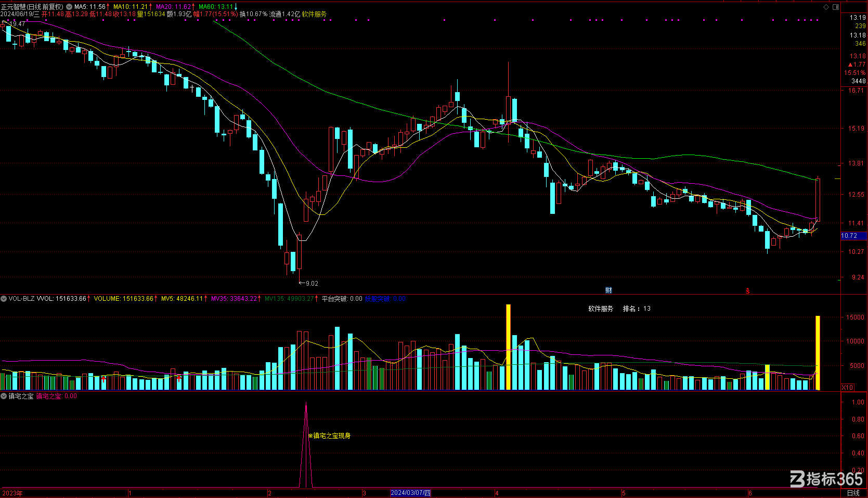Click the 换10.67% turnover text
868x498 pixels.
[x=254, y=14]
